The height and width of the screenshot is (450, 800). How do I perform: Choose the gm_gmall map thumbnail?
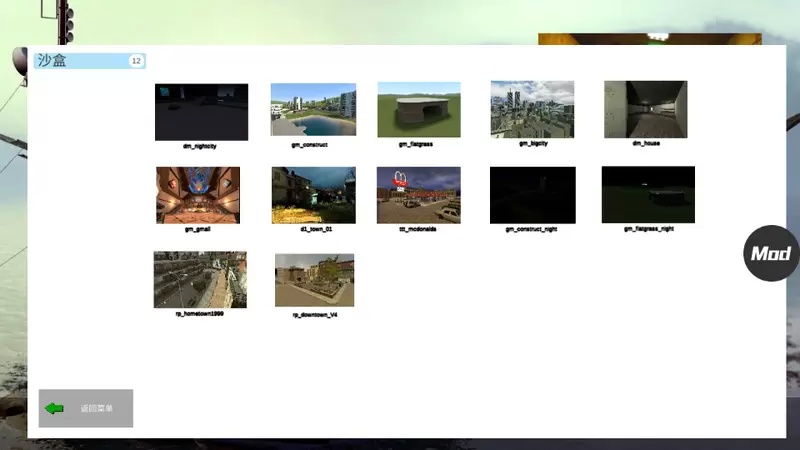click(x=198, y=195)
